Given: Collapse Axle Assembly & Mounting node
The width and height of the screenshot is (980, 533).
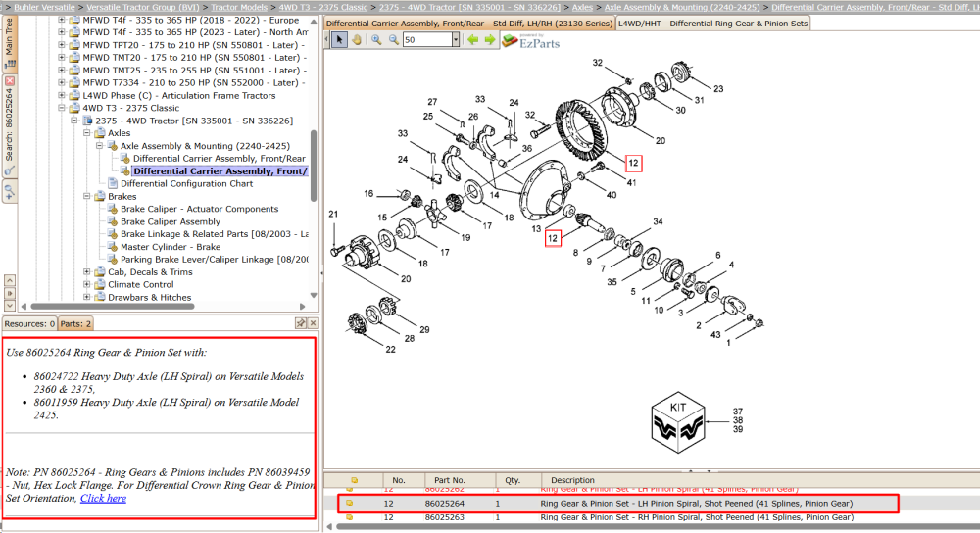Looking at the screenshot, I should point(99,146).
